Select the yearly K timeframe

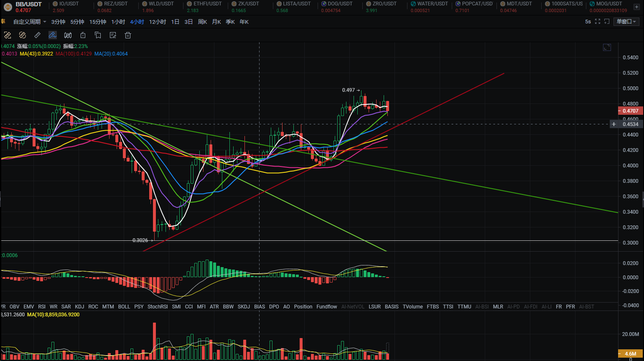(x=244, y=22)
